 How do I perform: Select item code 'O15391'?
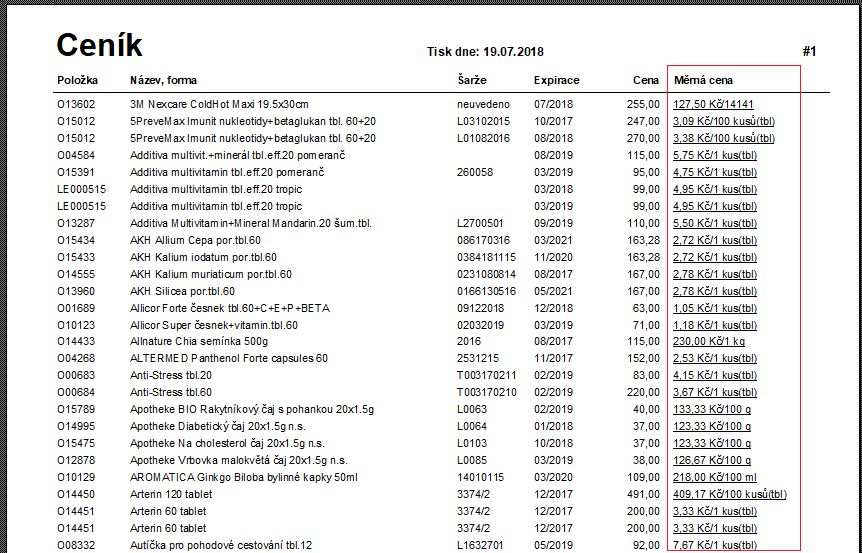76,173
